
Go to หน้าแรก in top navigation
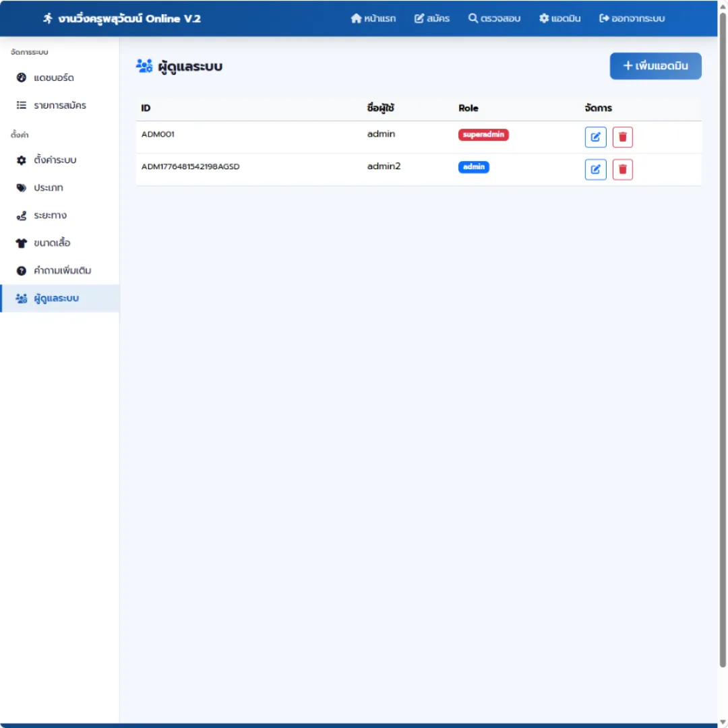tap(373, 19)
